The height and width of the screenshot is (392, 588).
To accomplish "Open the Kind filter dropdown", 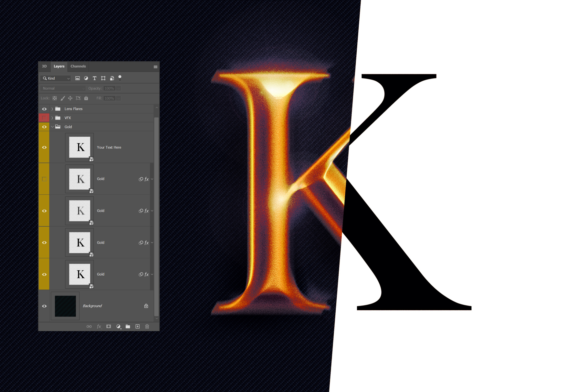I will pyautogui.click(x=56, y=78).
